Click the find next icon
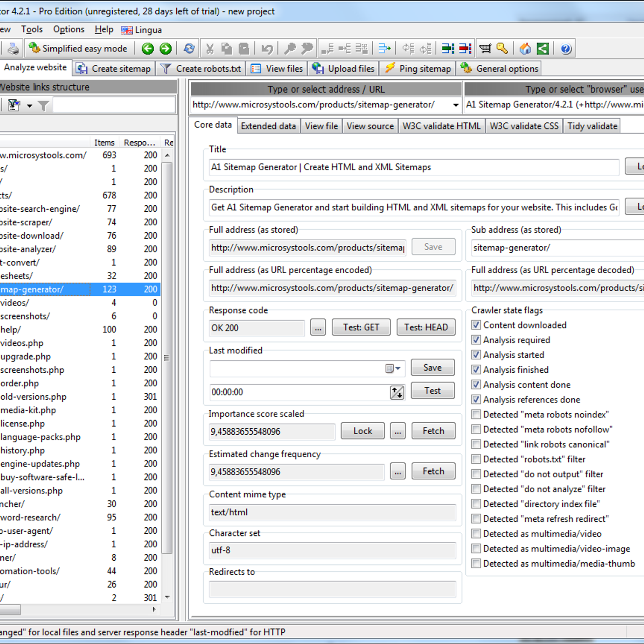Image resolution: width=644 pixels, height=644 pixels. (x=307, y=49)
